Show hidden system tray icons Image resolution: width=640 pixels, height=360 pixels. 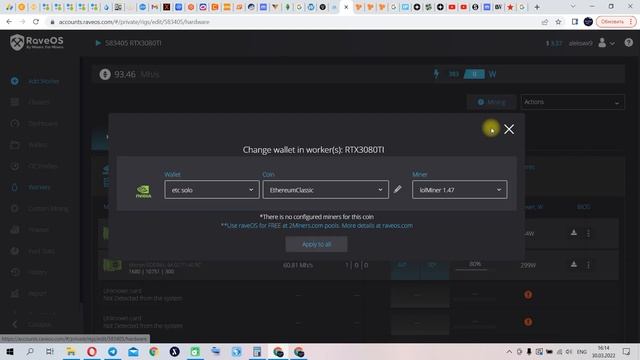[509, 351]
